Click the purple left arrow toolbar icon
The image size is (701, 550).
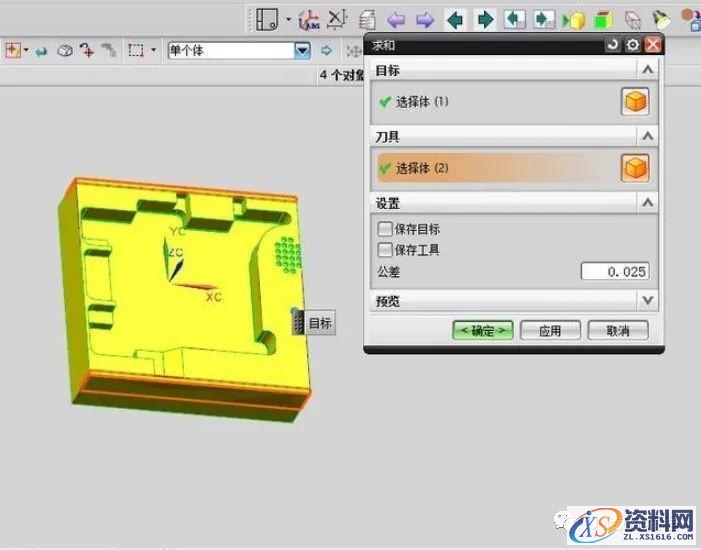[396, 19]
